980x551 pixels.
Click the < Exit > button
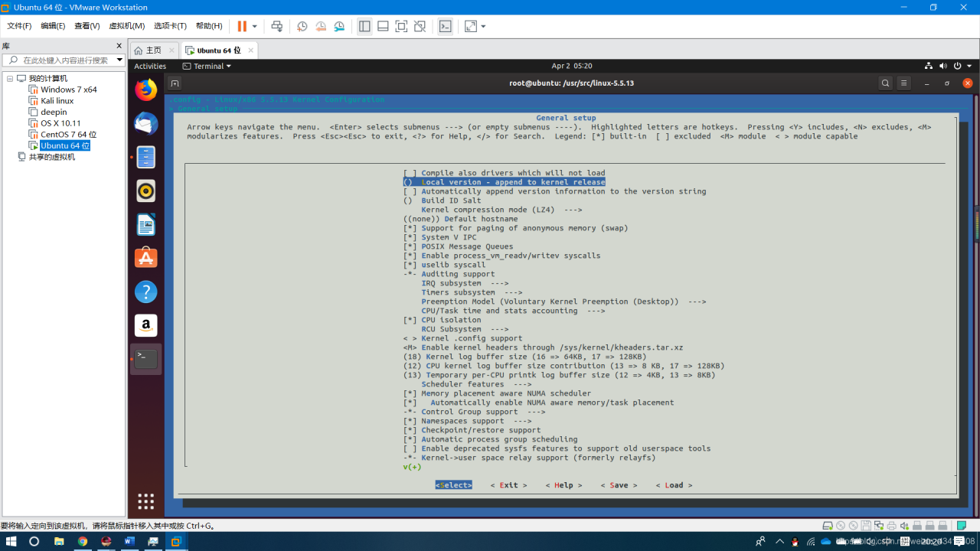[x=509, y=485]
